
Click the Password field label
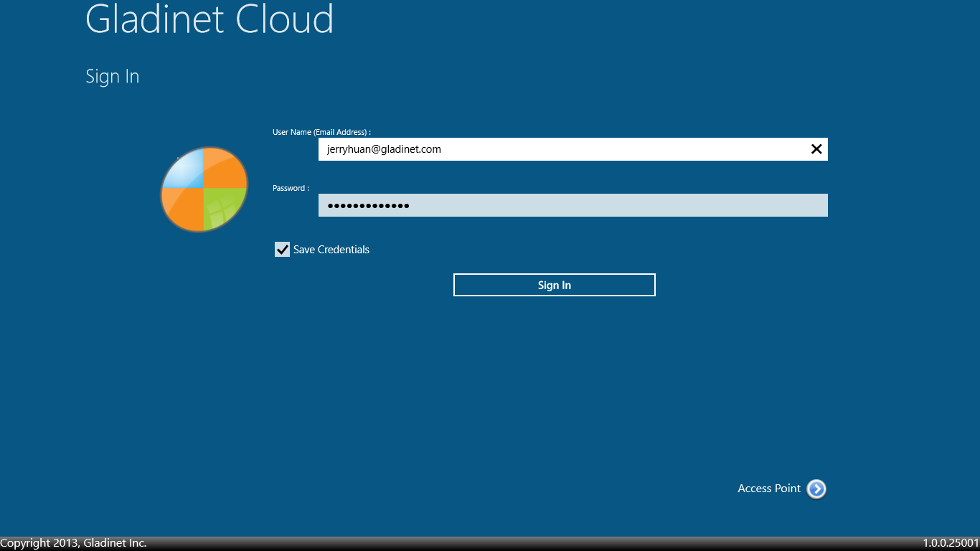[291, 188]
